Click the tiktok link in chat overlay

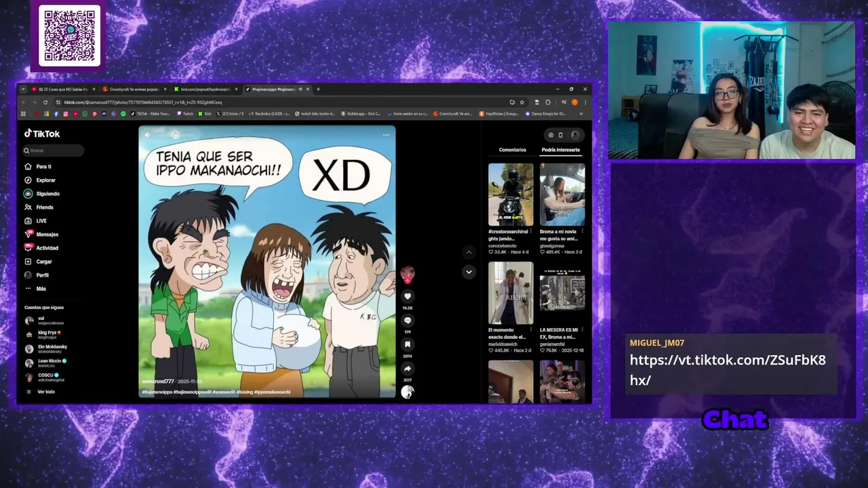tap(728, 369)
